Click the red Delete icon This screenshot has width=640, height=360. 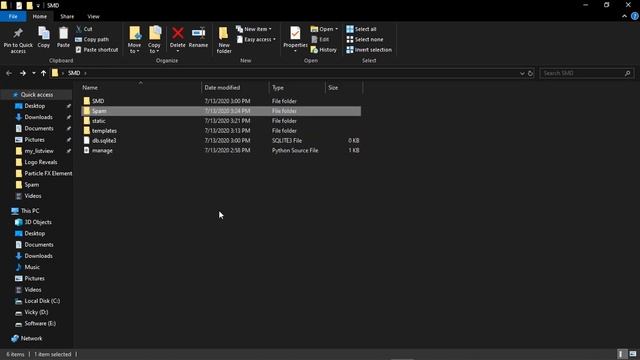178,33
